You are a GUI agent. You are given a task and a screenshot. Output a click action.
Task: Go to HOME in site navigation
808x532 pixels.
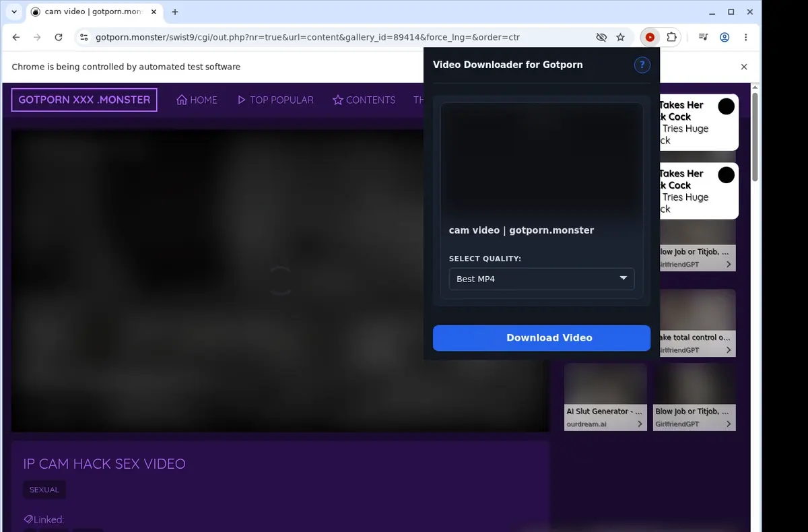click(197, 100)
